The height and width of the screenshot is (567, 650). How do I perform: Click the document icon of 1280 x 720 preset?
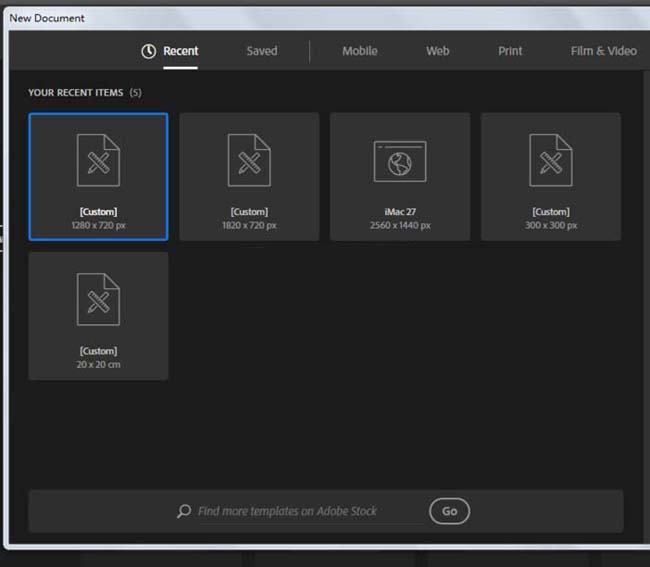point(98,161)
